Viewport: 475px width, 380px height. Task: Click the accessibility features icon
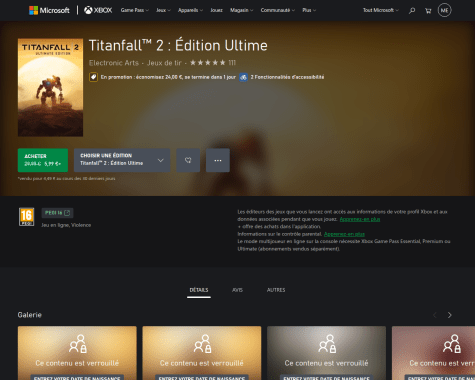(x=243, y=77)
